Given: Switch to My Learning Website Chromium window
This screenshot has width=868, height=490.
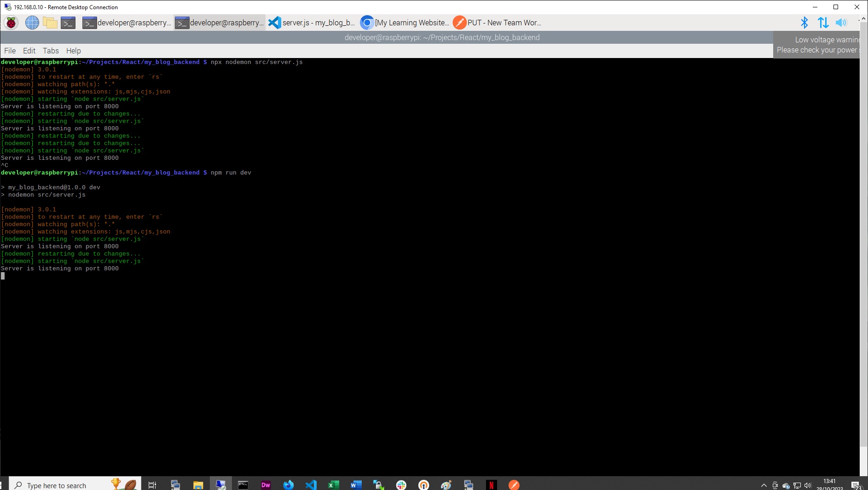Looking at the screenshot, I should 405,23.
